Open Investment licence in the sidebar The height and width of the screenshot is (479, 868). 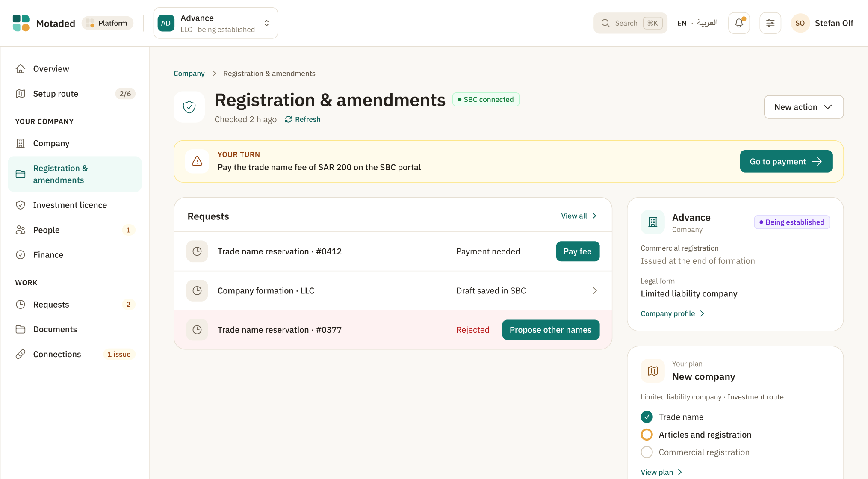(75, 205)
